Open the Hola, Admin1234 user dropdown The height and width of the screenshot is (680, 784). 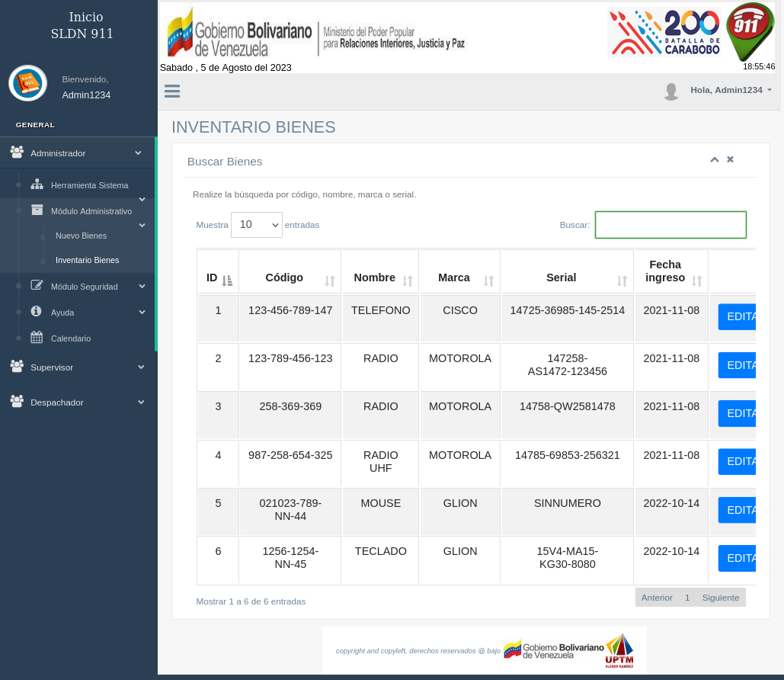[x=731, y=90]
